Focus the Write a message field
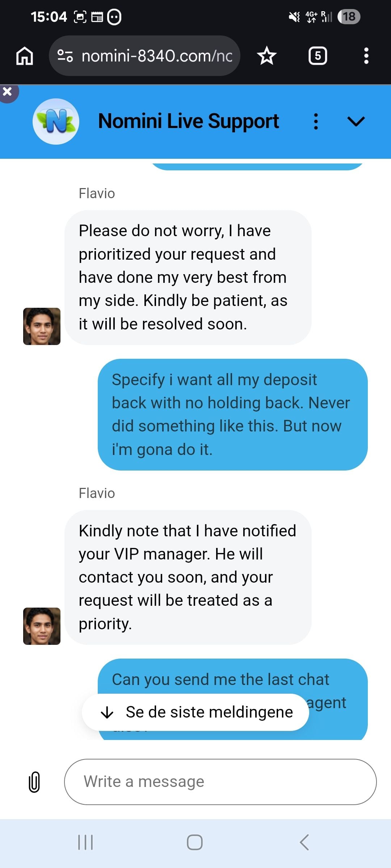The height and width of the screenshot is (868, 391). tap(220, 782)
